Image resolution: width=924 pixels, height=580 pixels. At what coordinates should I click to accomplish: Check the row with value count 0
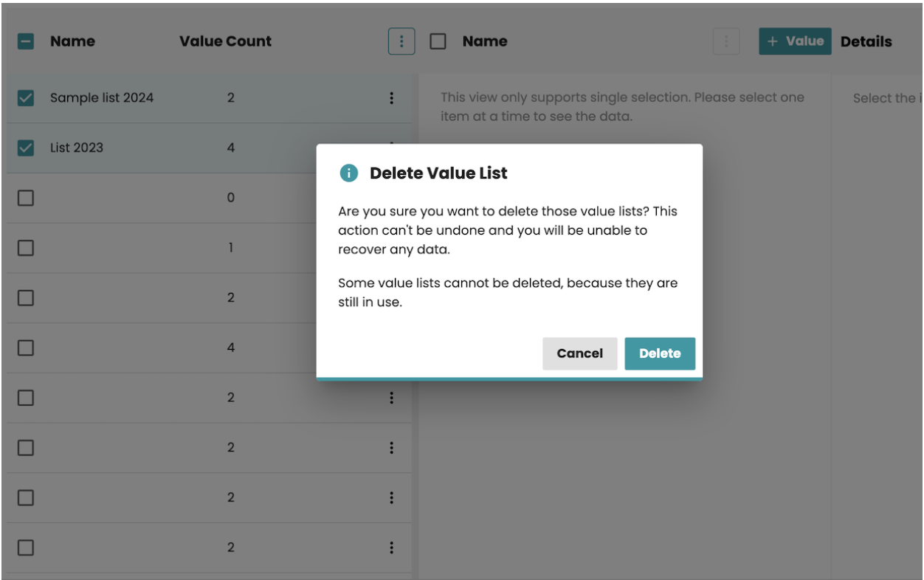26,198
